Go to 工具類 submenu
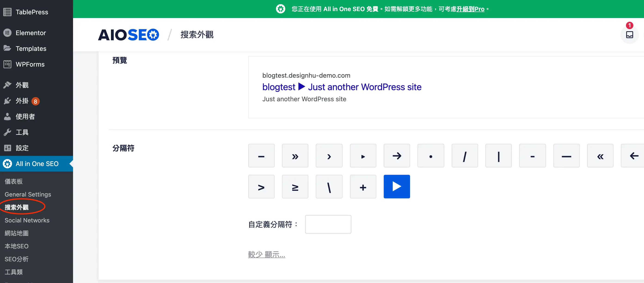Viewport: 644px width, 283px height. click(13, 272)
